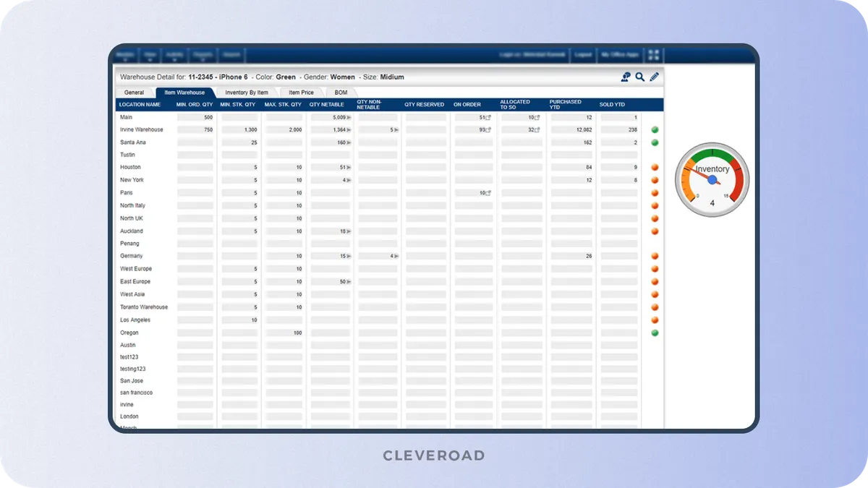Open the magnifier search icon
868x488 pixels.
point(640,77)
